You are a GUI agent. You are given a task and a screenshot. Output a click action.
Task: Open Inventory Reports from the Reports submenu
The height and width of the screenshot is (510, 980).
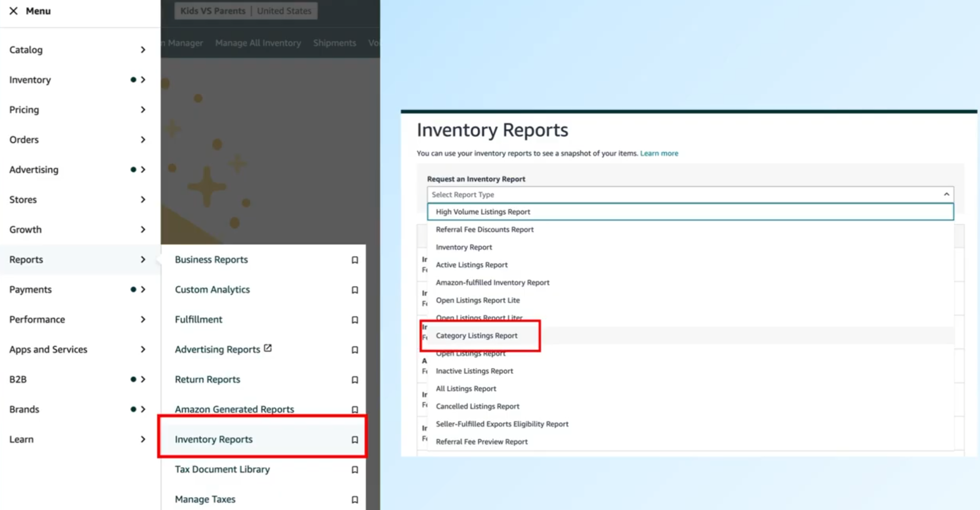[214, 439]
